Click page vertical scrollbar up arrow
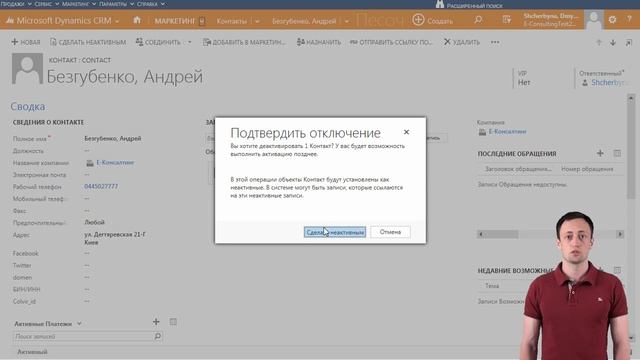 coord(631,98)
